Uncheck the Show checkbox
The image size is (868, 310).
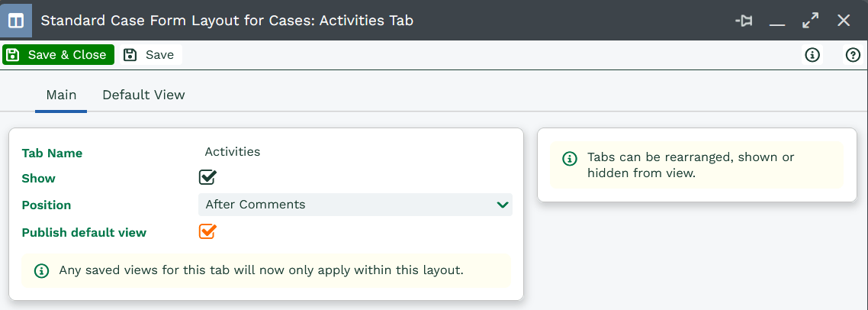coord(207,177)
